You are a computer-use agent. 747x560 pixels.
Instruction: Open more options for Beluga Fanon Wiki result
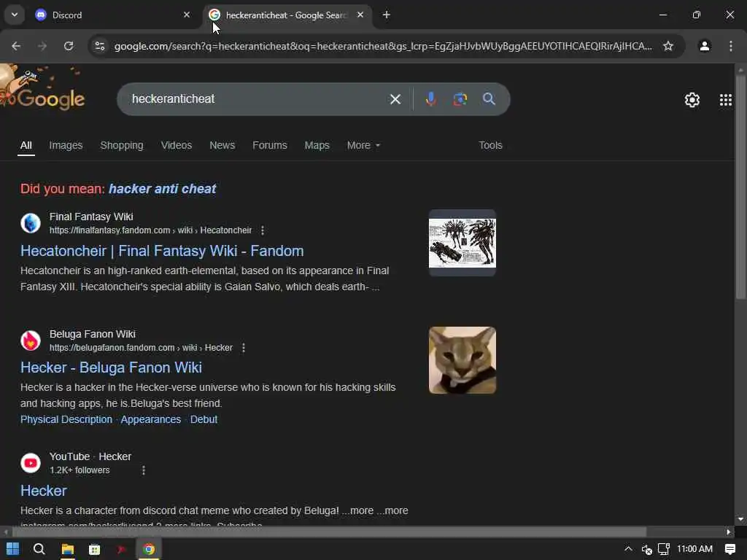point(244,348)
